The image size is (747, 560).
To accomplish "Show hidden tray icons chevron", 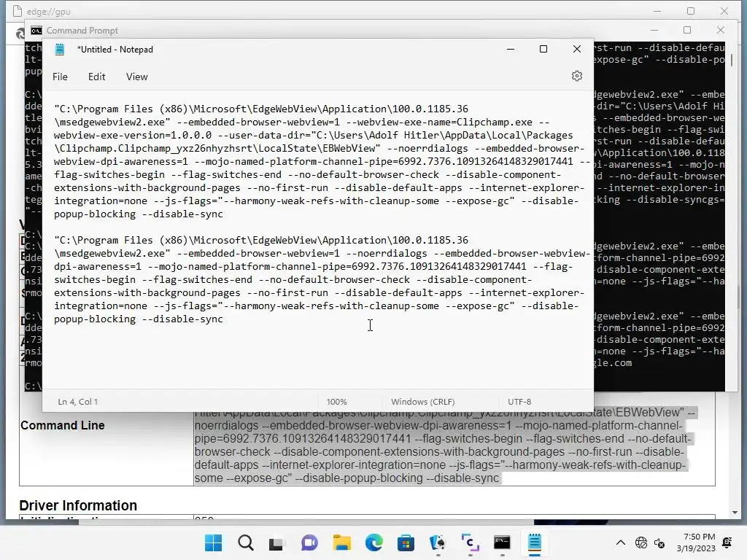I will coord(620,542).
